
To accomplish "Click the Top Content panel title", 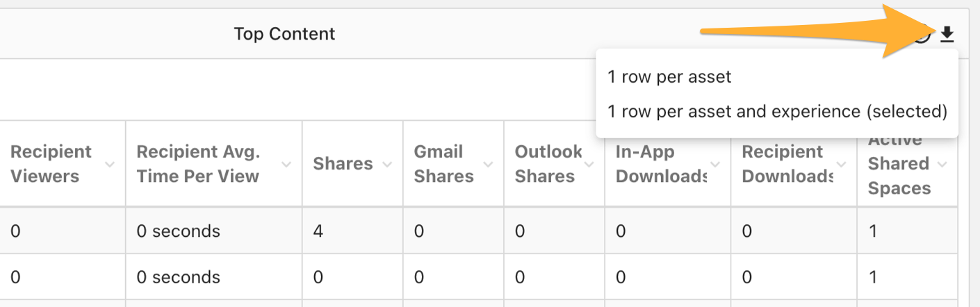I will [284, 34].
